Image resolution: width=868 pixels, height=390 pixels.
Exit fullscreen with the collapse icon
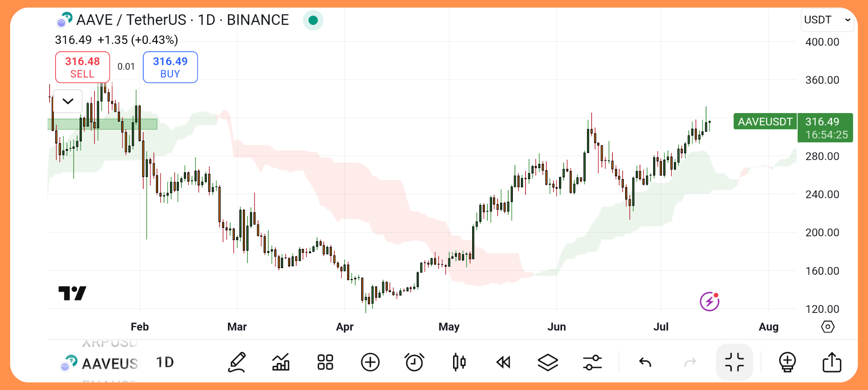coord(734,362)
